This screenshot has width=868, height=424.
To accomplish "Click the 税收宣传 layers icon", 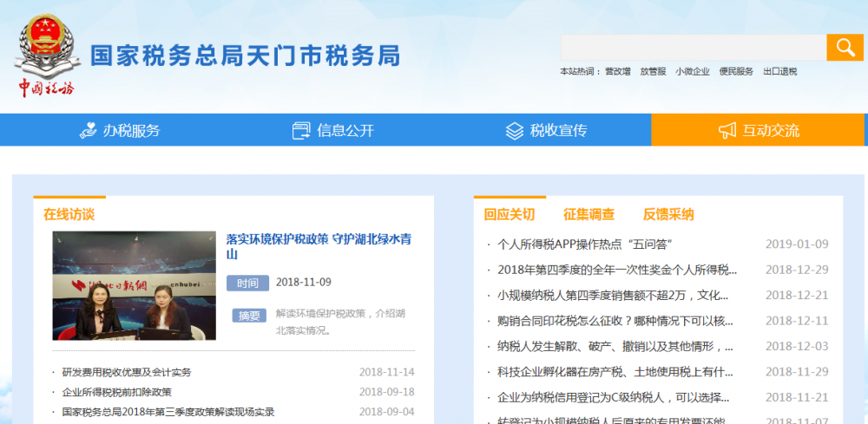I will 515,131.
